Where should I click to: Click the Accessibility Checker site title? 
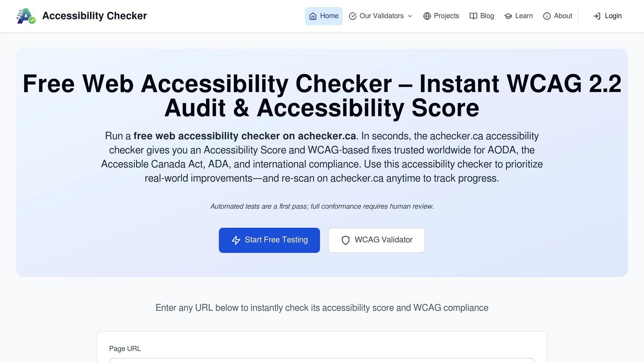pyautogui.click(x=94, y=16)
